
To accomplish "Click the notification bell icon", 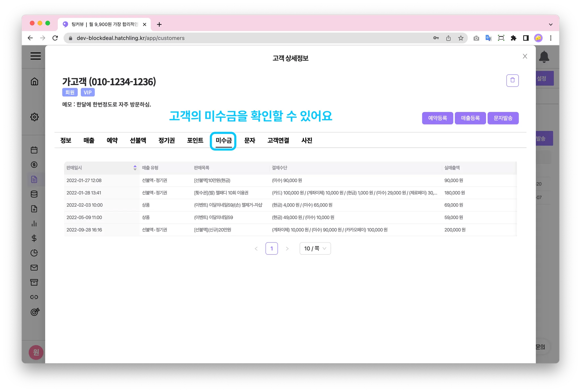I will point(544,57).
